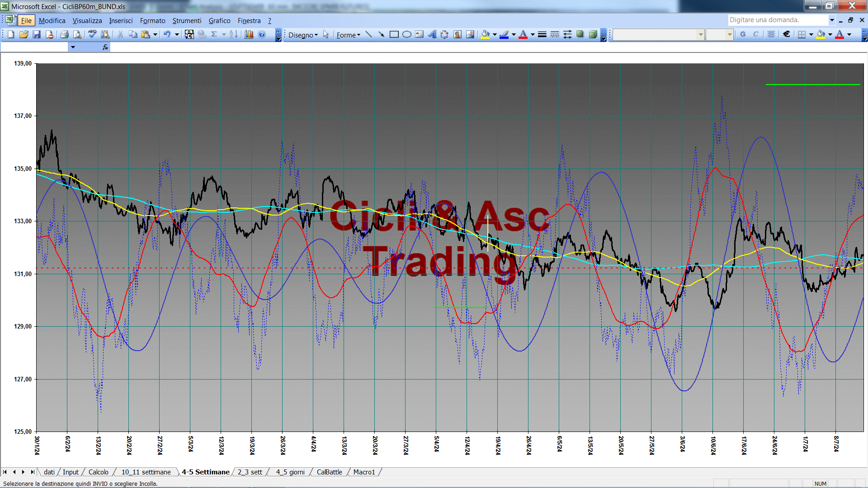Image resolution: width=868 pixels, height=488 pixels.
Task: Open the Modifica menu
Action: [52, 20]
